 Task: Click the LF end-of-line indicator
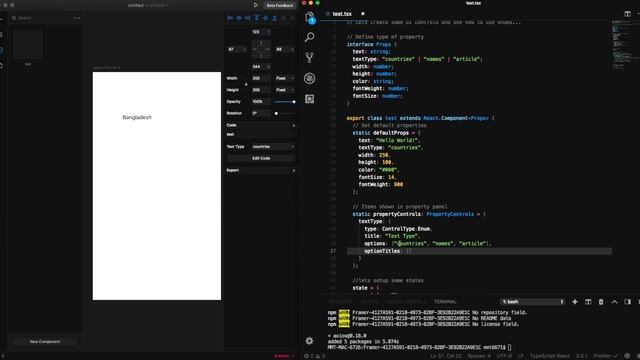click(x=520, y=356)
